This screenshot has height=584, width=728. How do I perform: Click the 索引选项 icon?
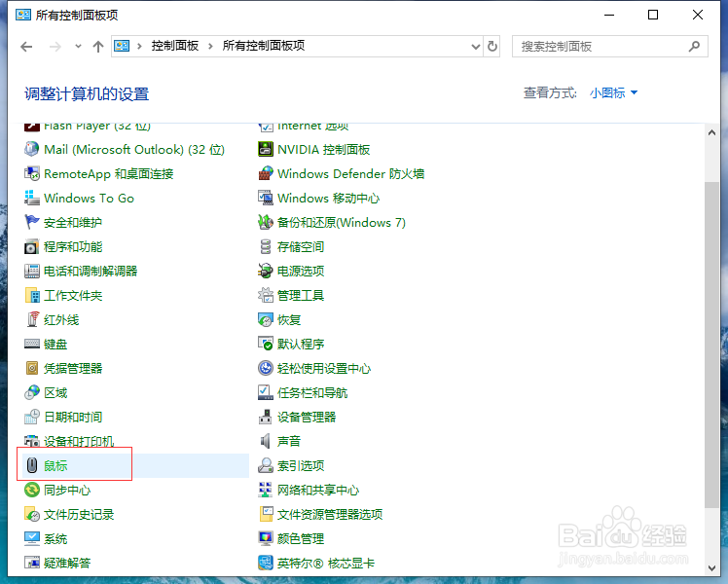265,465
